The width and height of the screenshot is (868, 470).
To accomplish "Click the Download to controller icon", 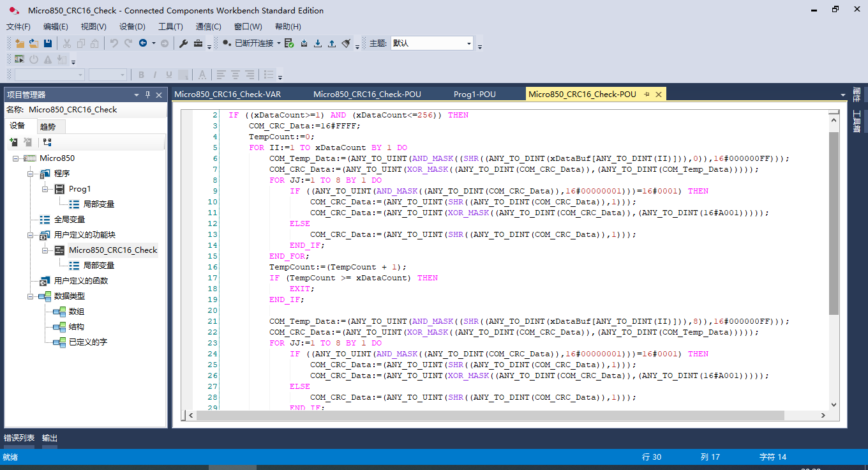I will (318, 43).
